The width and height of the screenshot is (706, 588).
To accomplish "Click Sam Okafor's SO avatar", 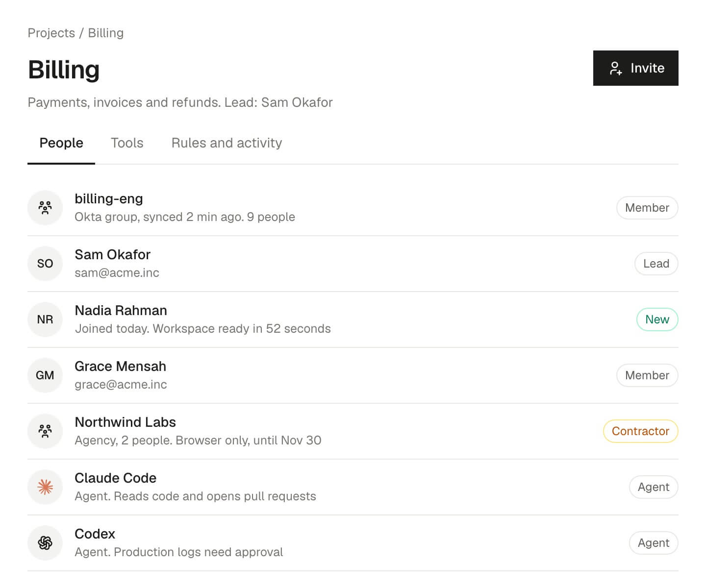I will [x=45, y=264].
